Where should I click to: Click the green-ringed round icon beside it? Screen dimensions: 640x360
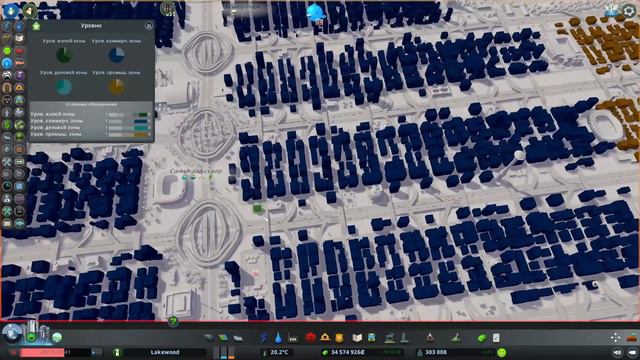pos(29,10)
